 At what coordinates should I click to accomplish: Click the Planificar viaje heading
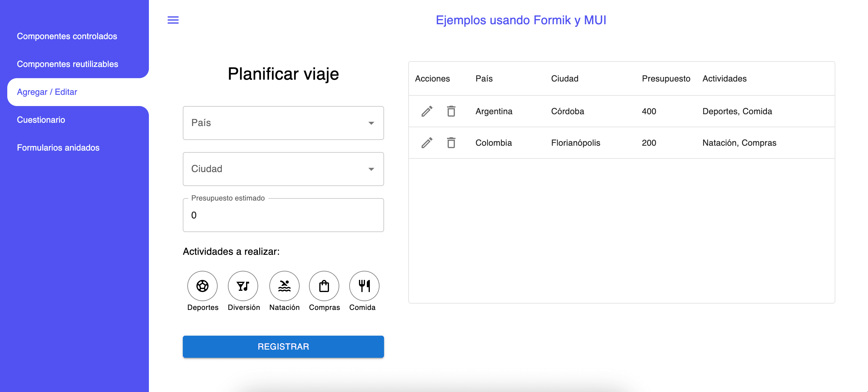283,74
